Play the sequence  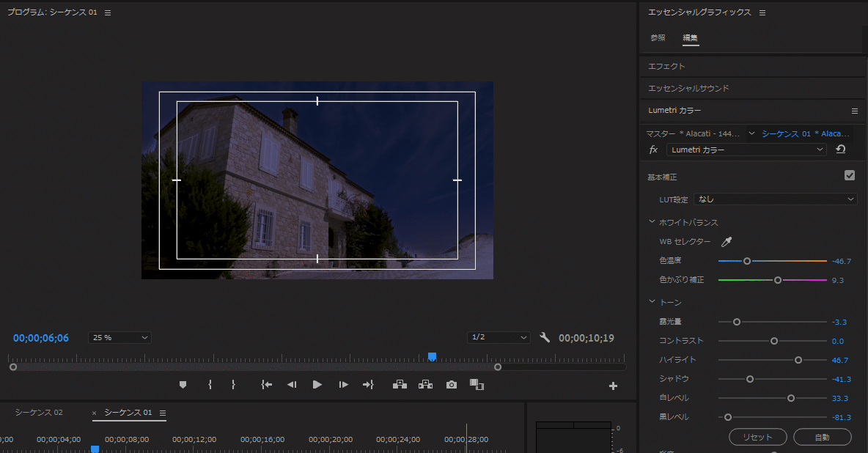[x=317, y=384]
